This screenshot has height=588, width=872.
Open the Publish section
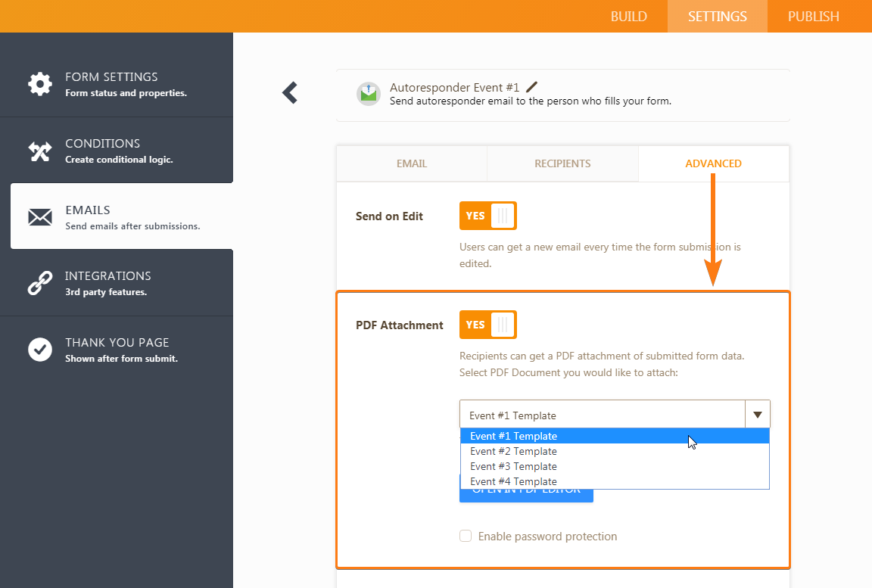(813, 17)
